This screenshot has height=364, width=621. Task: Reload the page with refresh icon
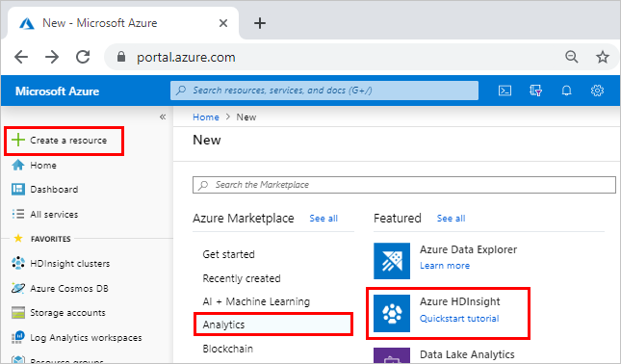(x=83, y=57)
